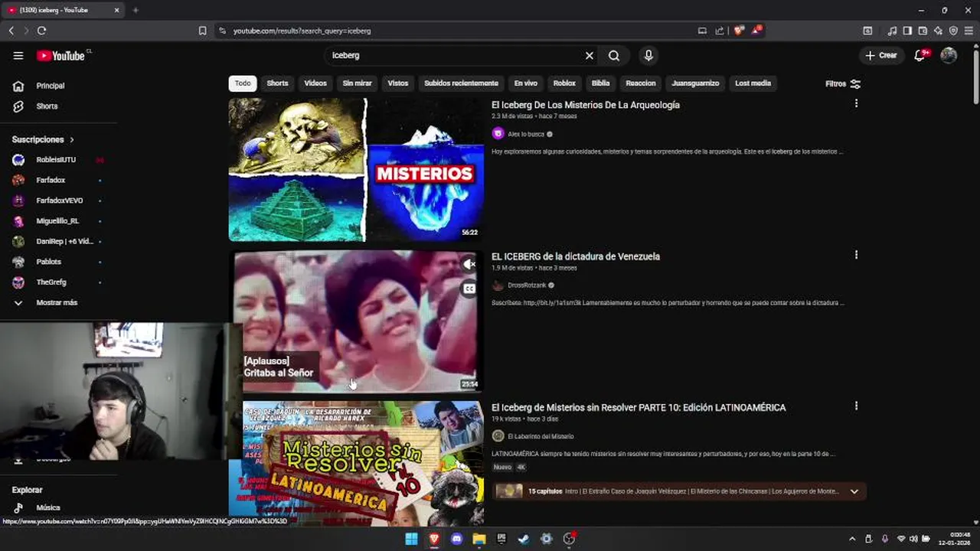Viewport: 980px width, 551px height.
Task: Mute the Venezuela video preview
Action: tap(469, 264)
